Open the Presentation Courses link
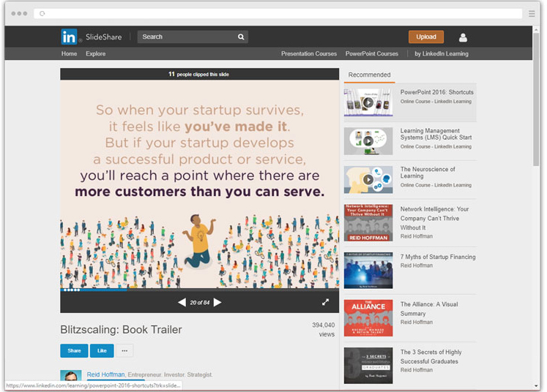 [x=309, y=54]
